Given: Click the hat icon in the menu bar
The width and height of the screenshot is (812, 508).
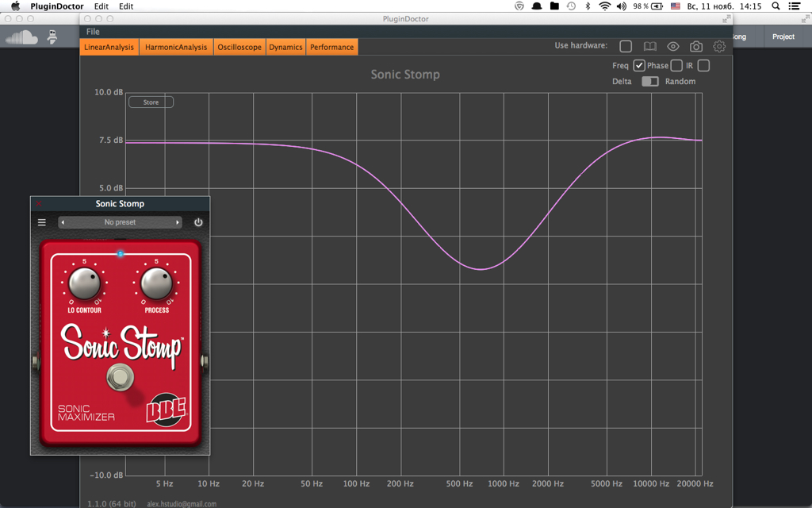Looking at the screenshot, I should click(x=537, y=6).
